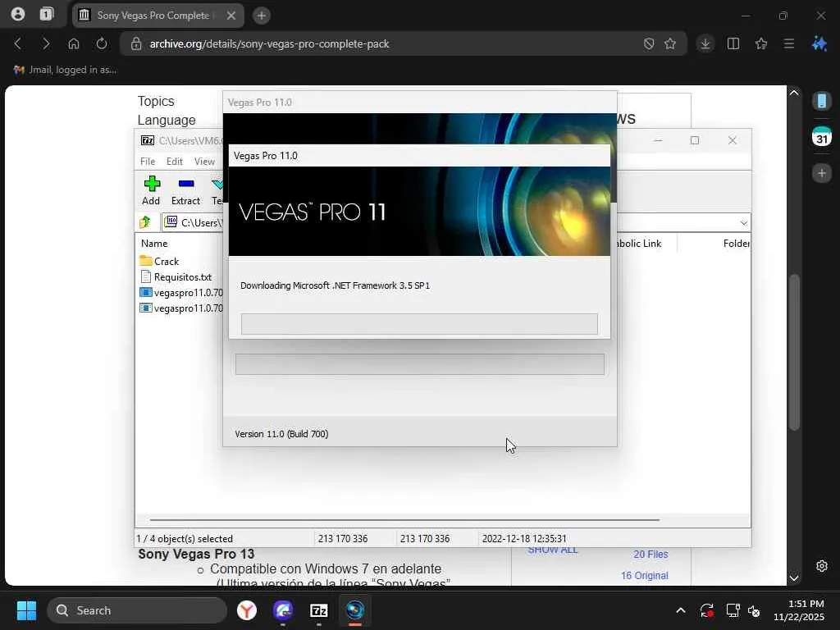
Task: Open the Windows Start menu
Action: [26, 610]
